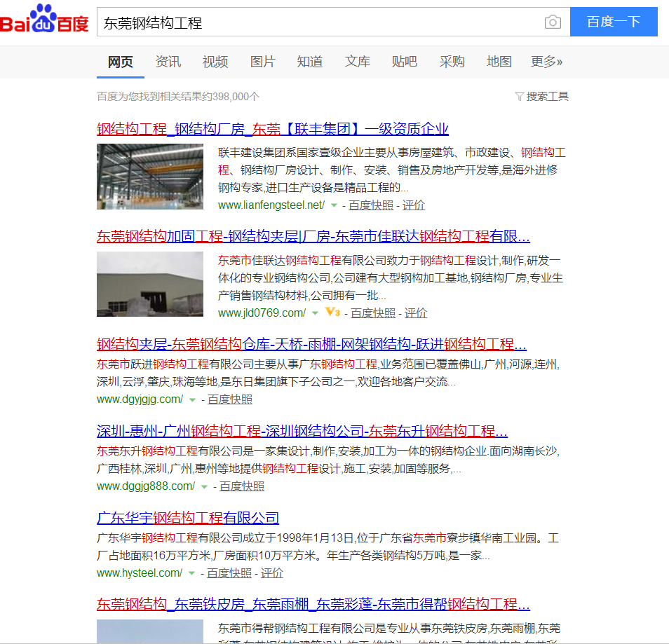Screen dimensions: 669x644
Task: Switch to the 采购 tab
Action: tap(452, 62)
